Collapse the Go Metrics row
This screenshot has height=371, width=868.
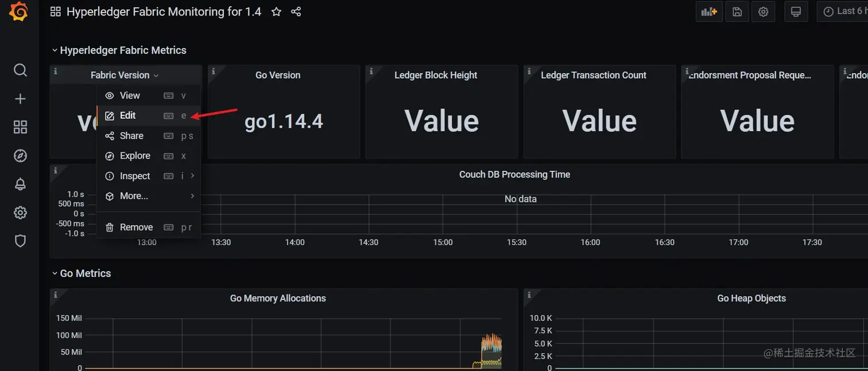pos(82,273)
